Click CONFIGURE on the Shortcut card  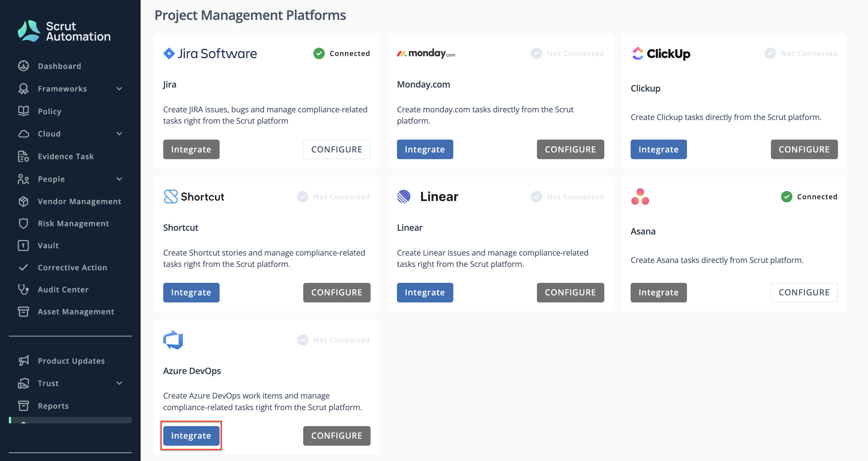coord(337,292)
